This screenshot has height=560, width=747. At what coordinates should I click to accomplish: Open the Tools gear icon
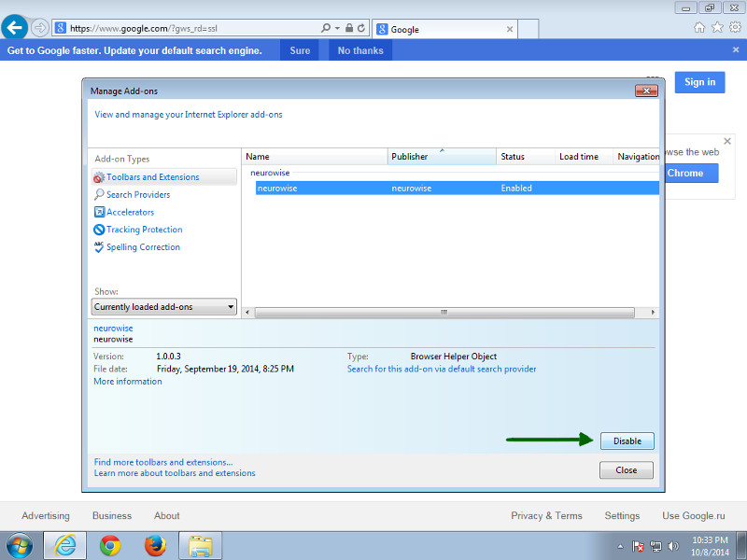(x=734, y=28)
